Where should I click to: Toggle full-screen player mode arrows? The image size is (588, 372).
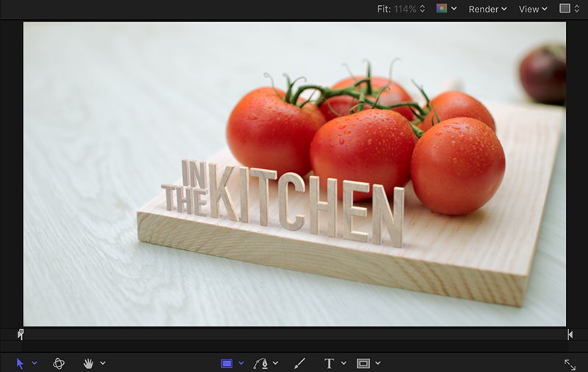[x=570, y=365]
